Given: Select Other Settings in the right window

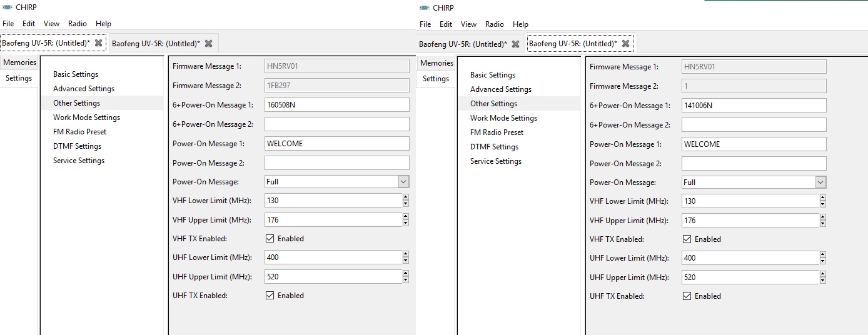Looking at the screenshot, I should [493, 104].
